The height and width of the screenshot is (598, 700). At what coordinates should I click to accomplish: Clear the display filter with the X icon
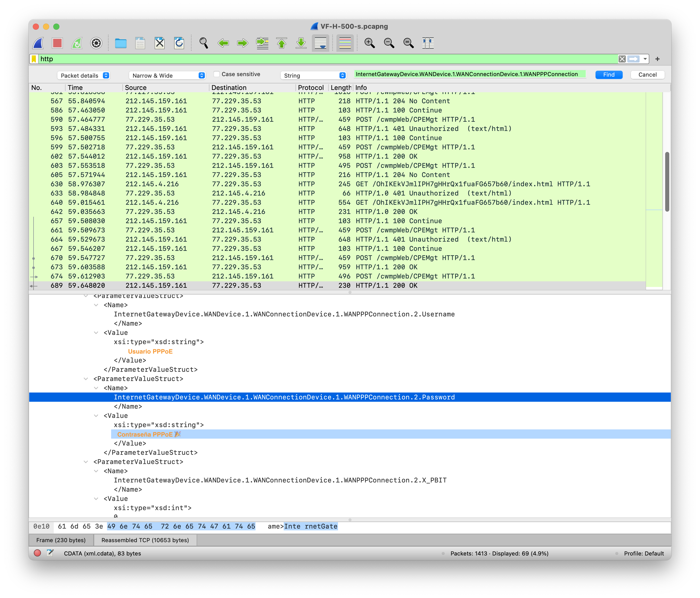pos(622,59)
